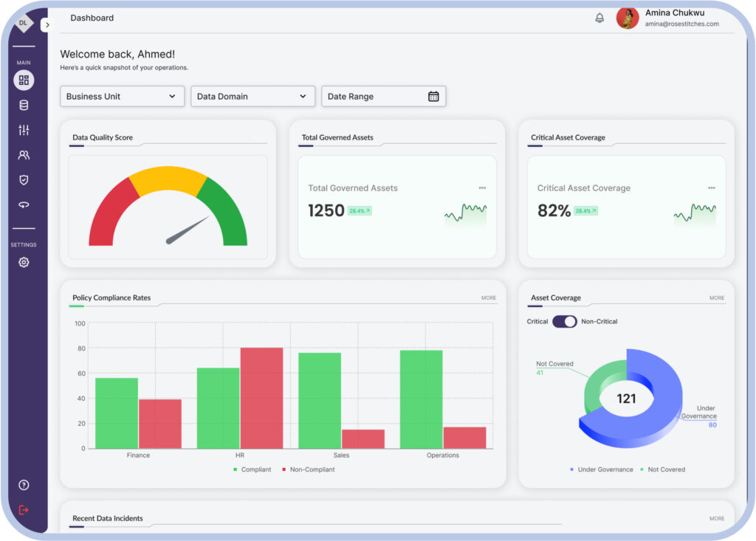This screenshot has width=756, height=541.
Task: Open the help question-mark icon at sidebar bottom
Action: (23, 485)
